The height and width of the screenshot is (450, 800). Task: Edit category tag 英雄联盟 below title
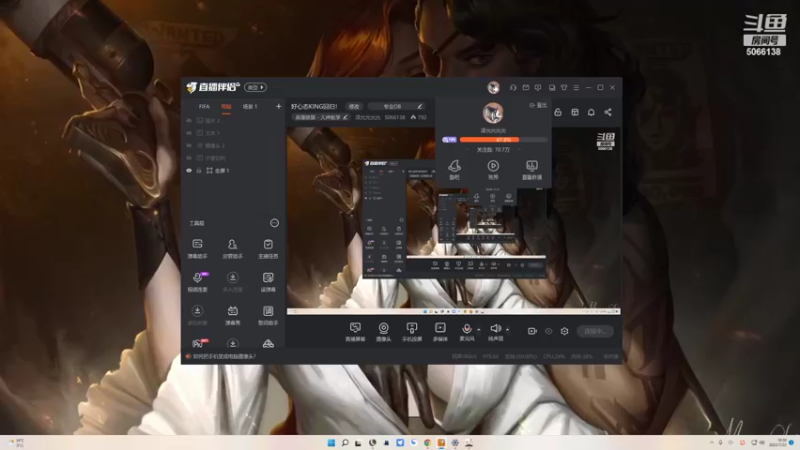(321, 117)
